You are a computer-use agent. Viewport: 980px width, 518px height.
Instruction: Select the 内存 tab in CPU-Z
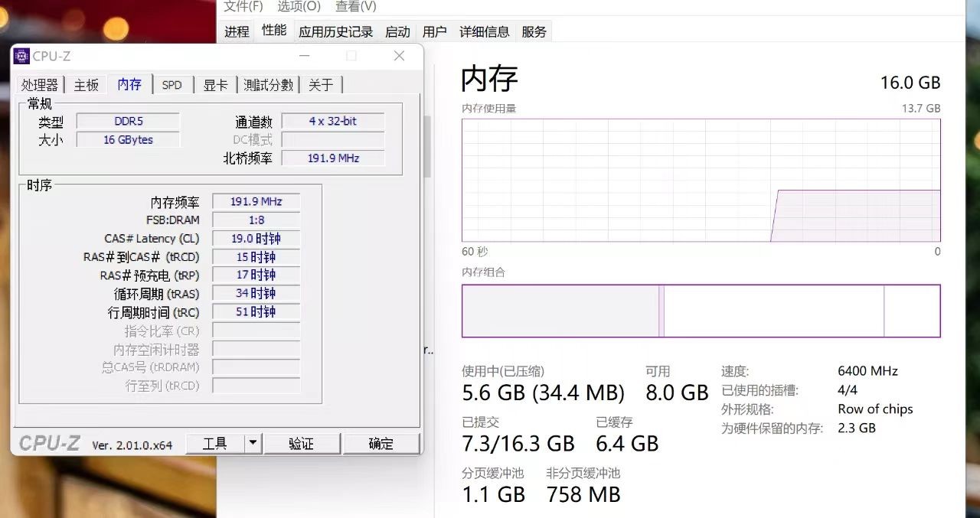[129, 84]
